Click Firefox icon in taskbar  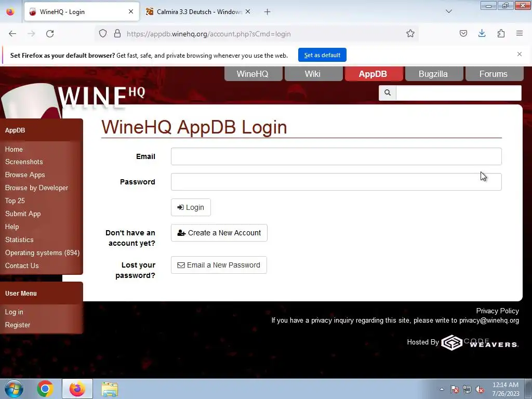(77, 389)
